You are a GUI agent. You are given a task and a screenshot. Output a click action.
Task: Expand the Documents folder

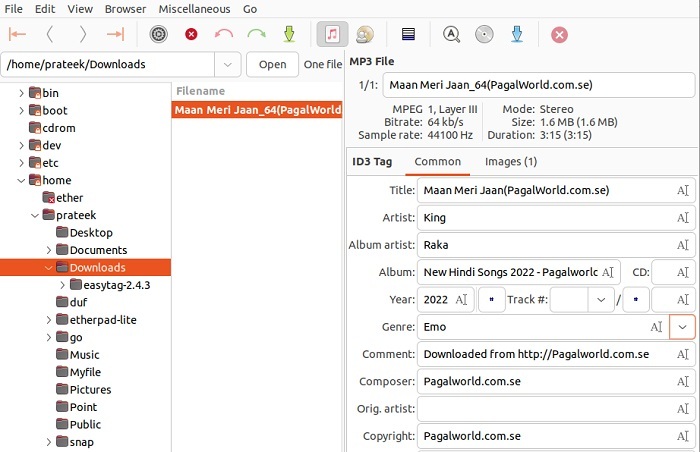[x=49, y=250]
